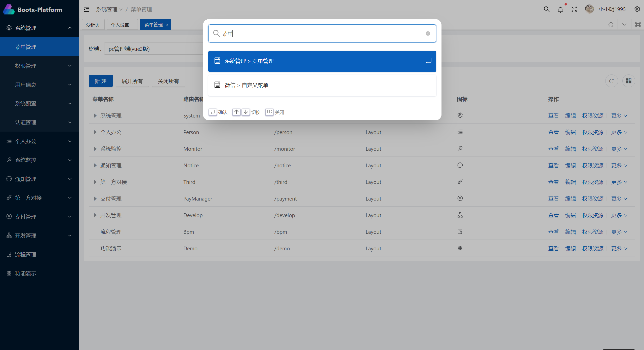Image resolution: width=644 pixels, height=350 pixels.
Task: Open 流程管理 sidebar menu
Action: tap(39, 255)
